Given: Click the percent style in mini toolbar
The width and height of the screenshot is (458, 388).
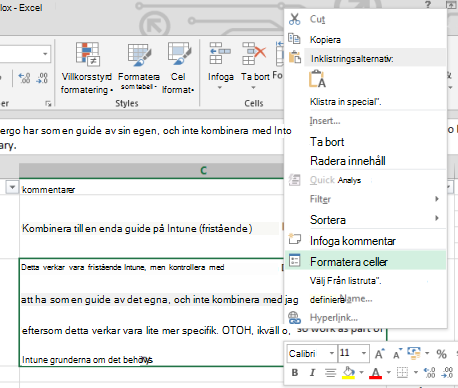Looking at the screenshot, I should 441,354.
